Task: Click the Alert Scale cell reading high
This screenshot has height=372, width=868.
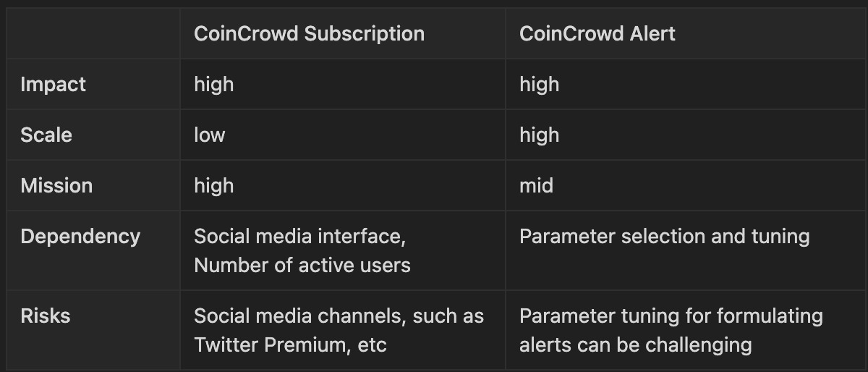Action: coord(540,135)
